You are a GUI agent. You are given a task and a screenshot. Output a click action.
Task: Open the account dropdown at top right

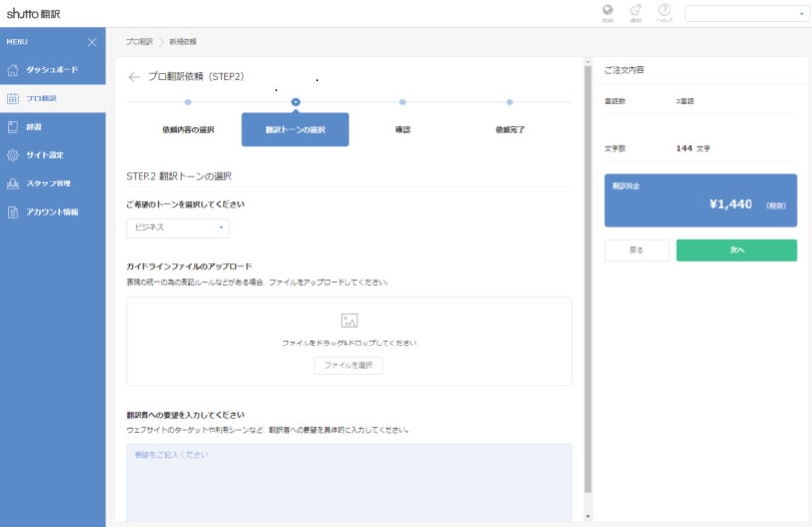pyautogui.click(x=747, y=14)
